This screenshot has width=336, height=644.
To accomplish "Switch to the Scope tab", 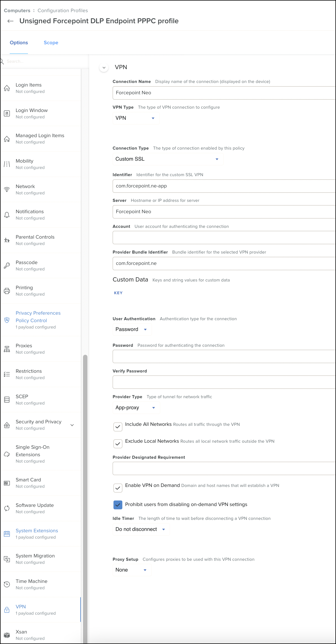I will [51, 43].
